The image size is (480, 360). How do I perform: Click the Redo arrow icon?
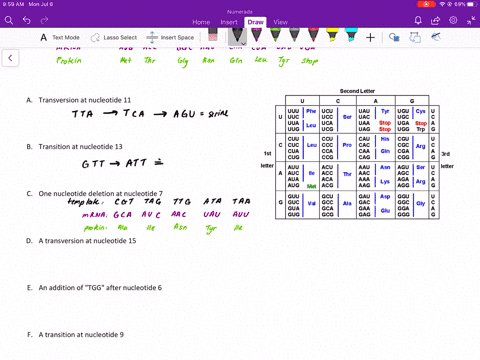[44, 21]
